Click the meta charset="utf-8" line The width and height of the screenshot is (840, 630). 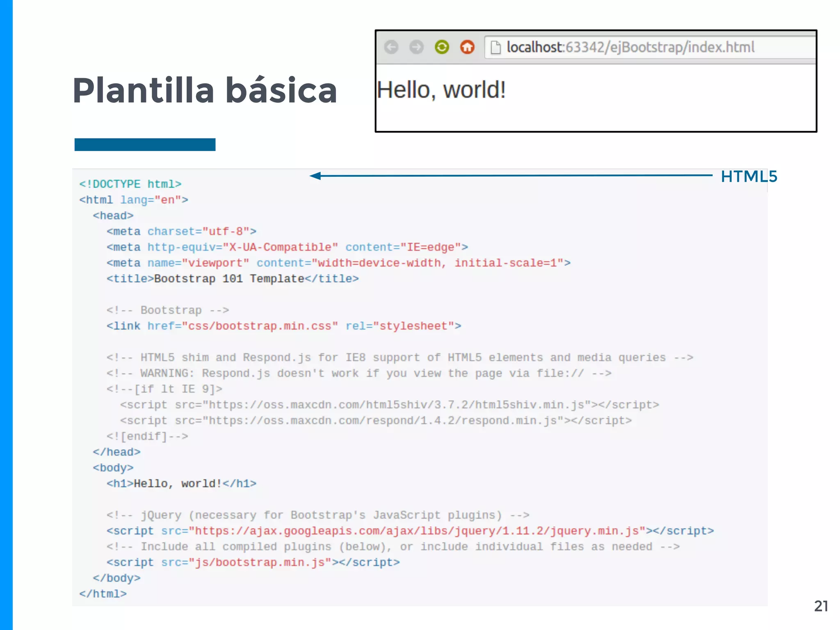pos(181,232)
